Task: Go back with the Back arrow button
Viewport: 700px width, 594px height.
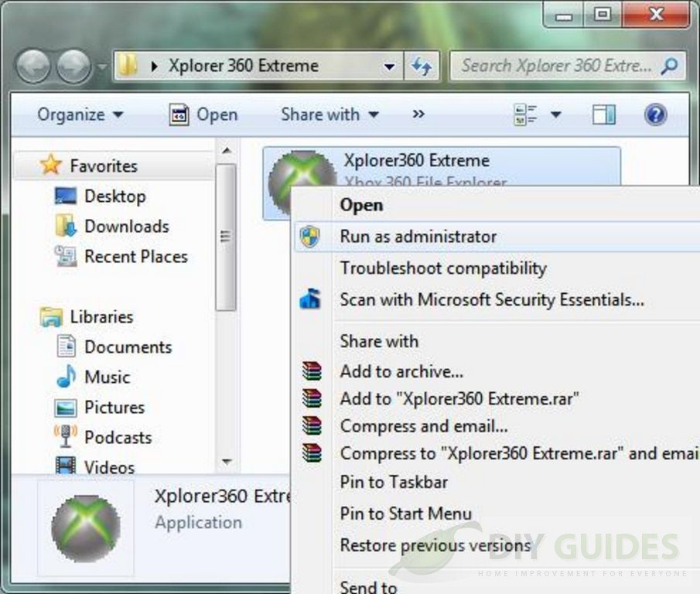Action: click(33, 66)
